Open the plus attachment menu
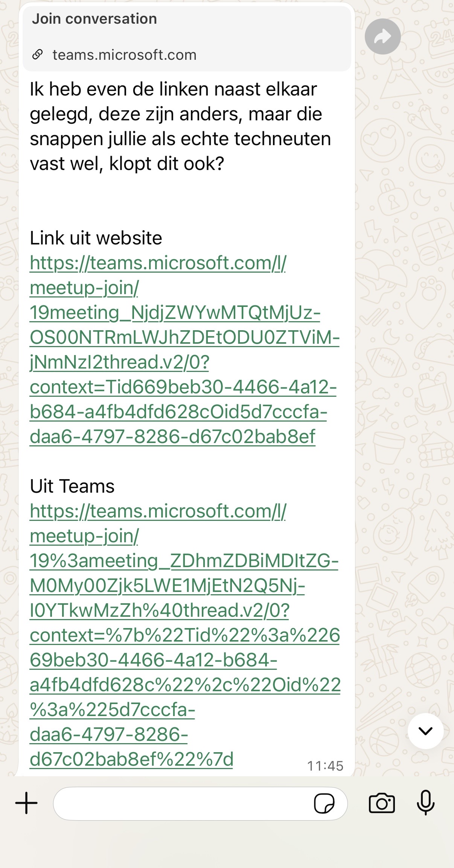Screen dimensions: 454x868 [x=26, y=803]
